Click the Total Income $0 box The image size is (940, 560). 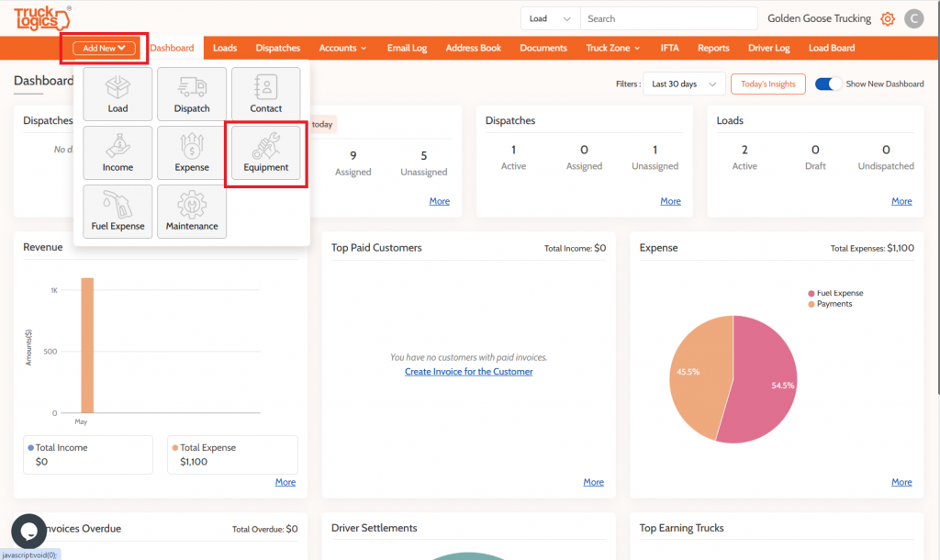(x=88, y=454)
